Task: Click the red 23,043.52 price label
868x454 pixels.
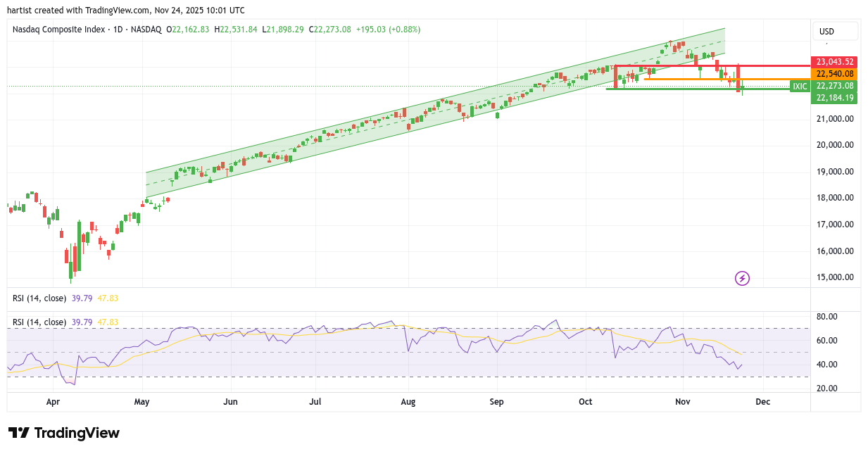Action: (x=834, y=62)
